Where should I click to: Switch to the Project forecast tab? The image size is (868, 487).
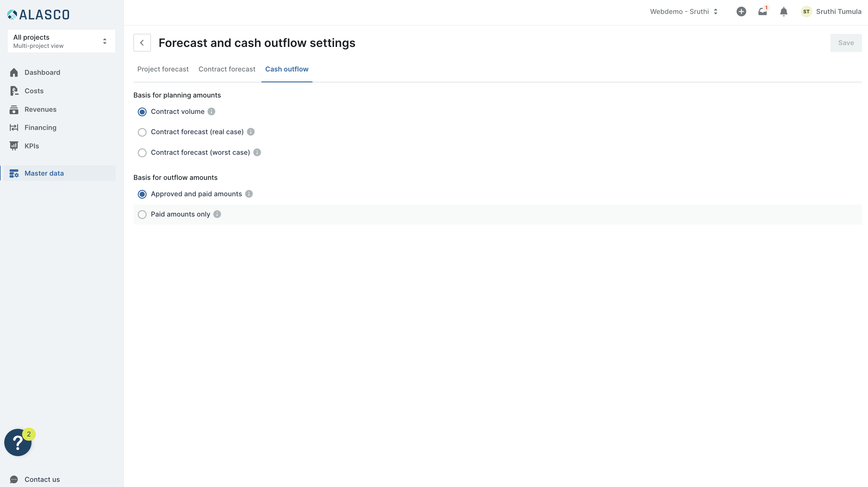pyautogui.click(x=163, y=69)
